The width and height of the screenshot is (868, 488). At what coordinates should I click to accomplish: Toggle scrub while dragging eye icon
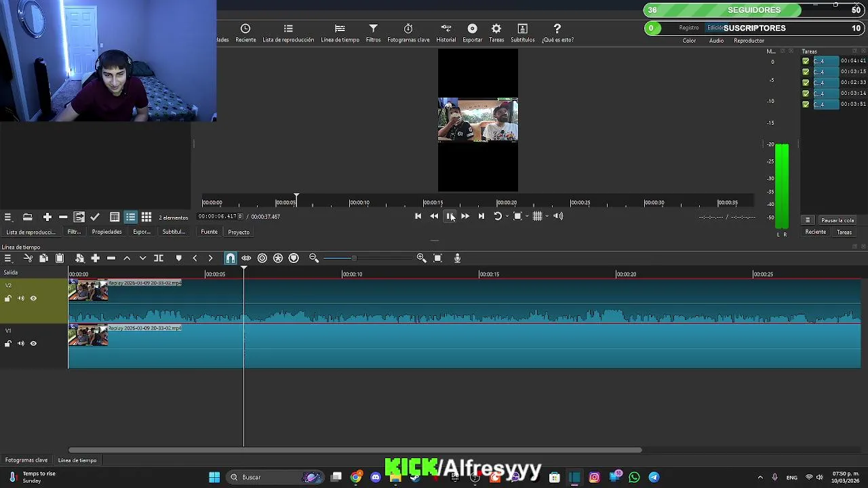(246, 258)
